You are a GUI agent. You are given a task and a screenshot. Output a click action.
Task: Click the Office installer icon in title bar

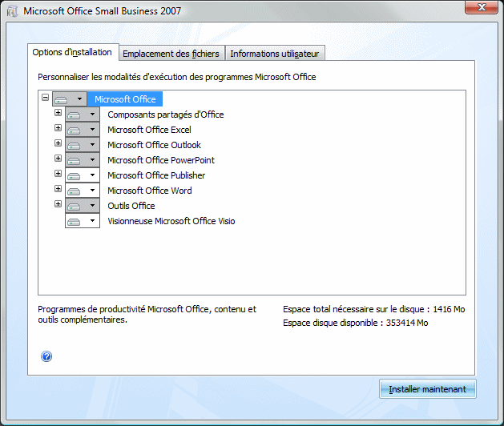coord(12,11)
